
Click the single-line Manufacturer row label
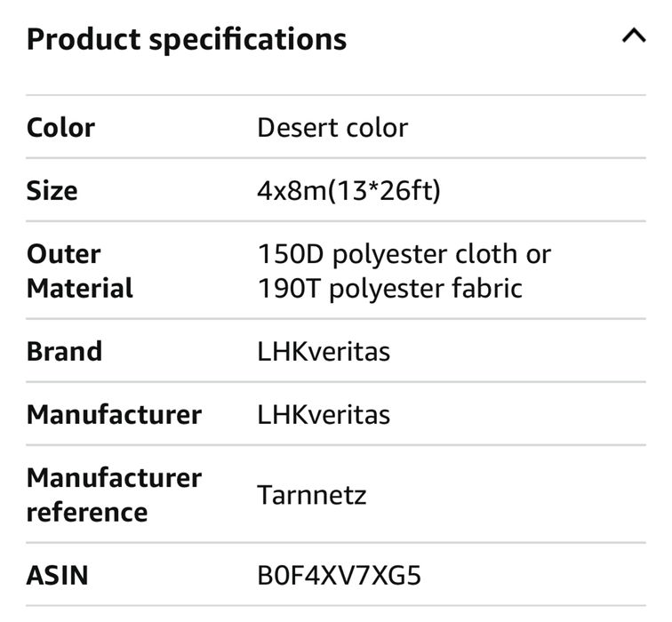tap(114, 414)
